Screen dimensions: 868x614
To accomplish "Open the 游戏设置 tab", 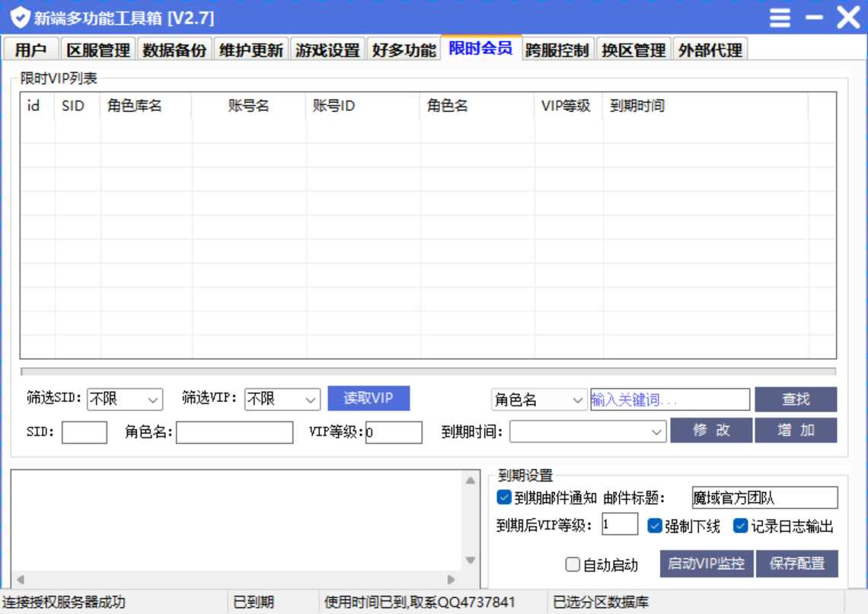I will pyautogui.click(x=327, y=49).
